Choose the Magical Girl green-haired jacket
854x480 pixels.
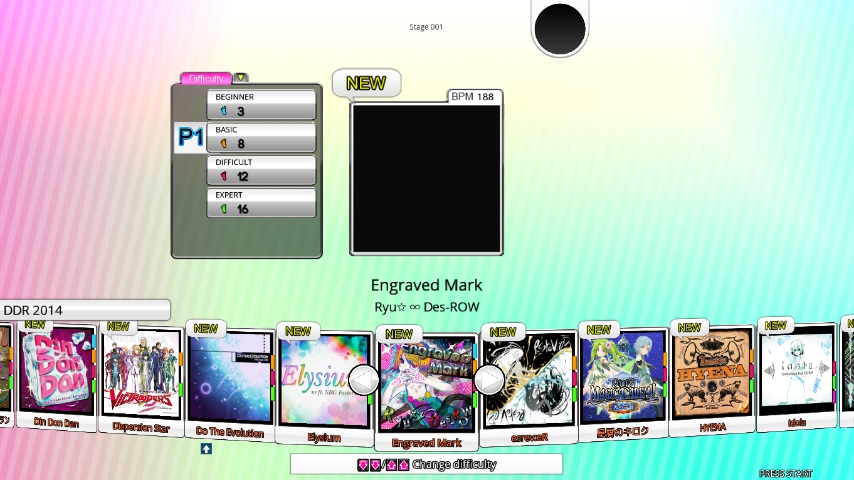(623, 376)
